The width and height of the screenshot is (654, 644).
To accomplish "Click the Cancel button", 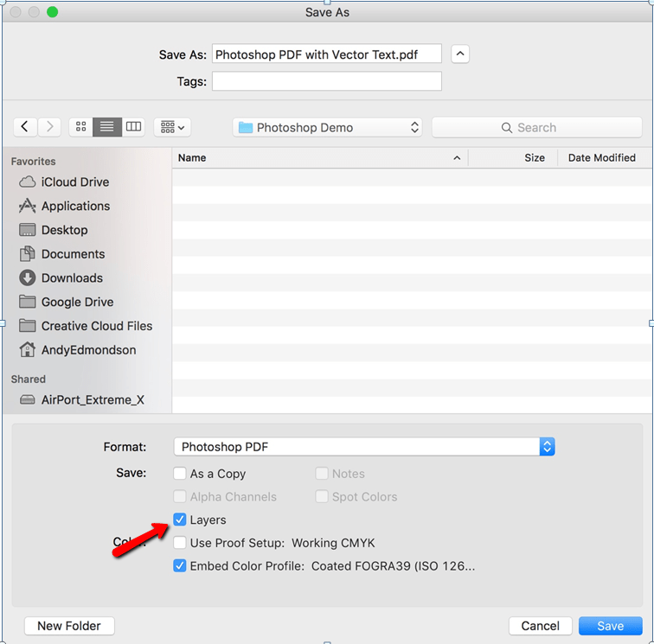I will click(x=541, y=626).
